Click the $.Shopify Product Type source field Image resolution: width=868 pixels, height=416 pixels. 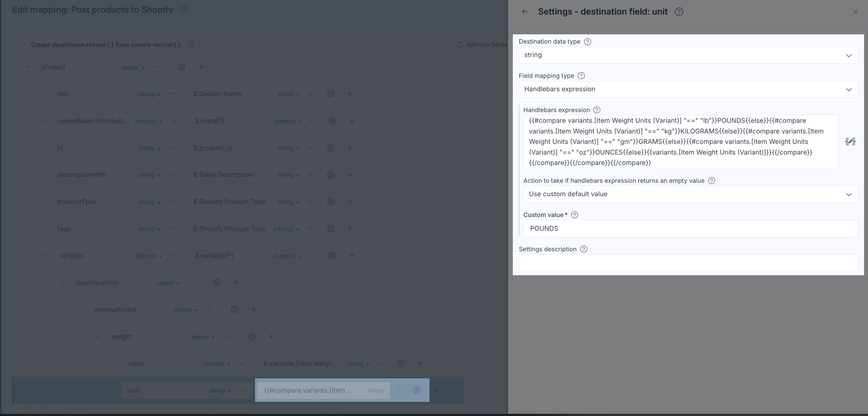coord(229,202)
